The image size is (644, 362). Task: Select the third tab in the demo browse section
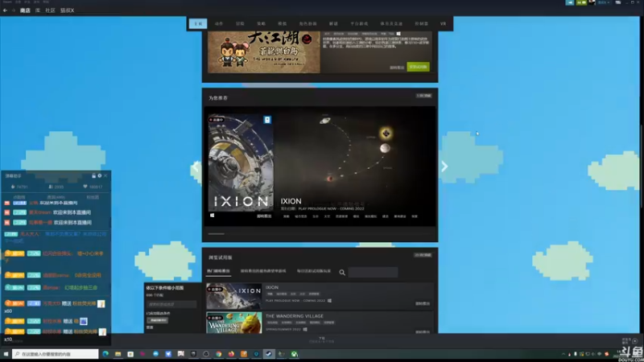(314, 271)
